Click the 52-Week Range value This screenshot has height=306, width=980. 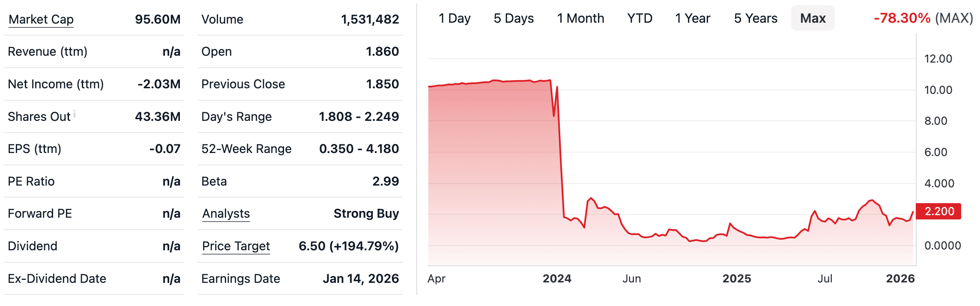pos(359,149)
